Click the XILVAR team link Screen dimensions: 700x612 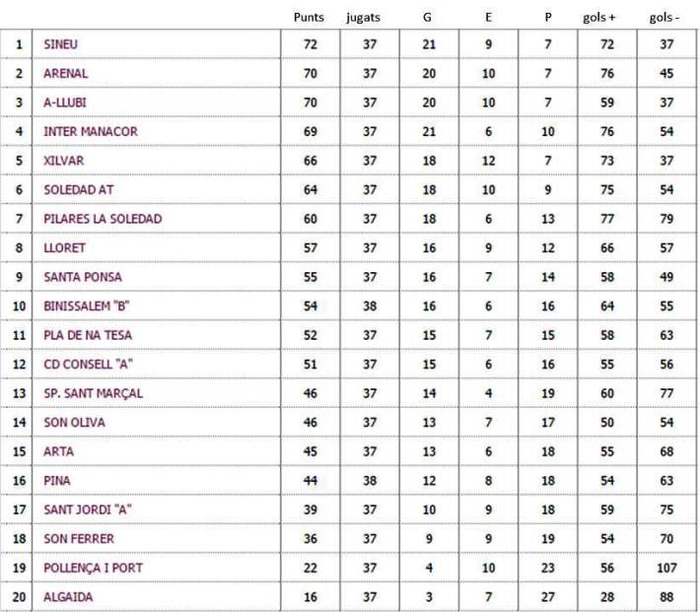tap(63, 161)
